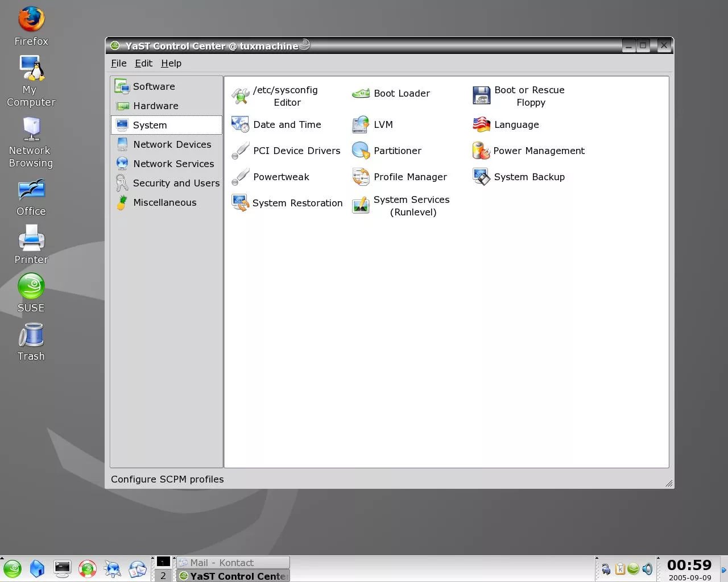Open System Services (Runlevel) module
Screen dimensions: 728x582
(x=401, y=206)
